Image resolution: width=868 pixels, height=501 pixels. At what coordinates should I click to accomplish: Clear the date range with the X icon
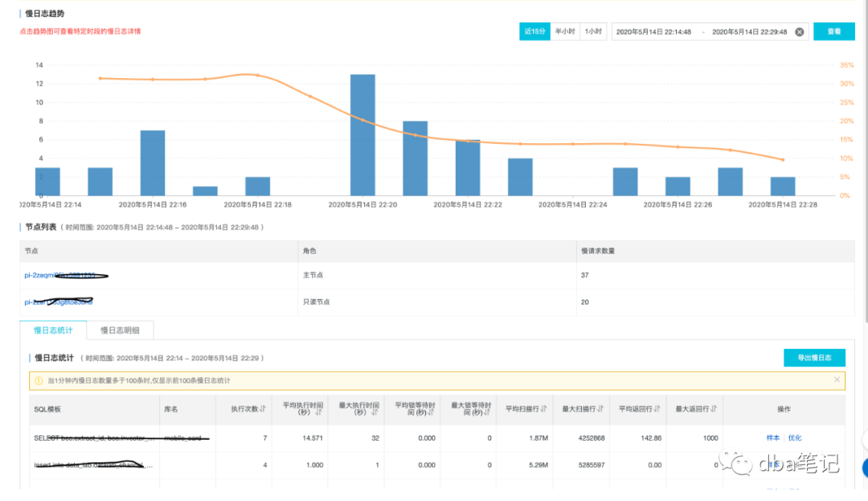799,32
